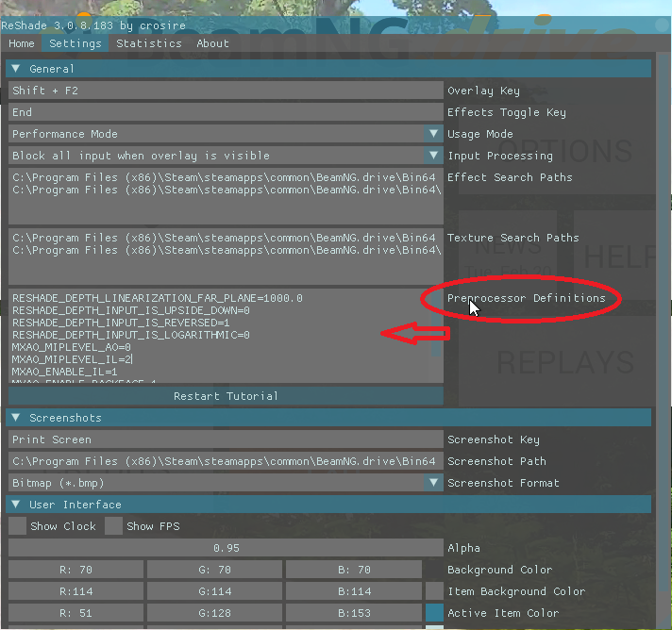Image resolution: width=672 pixels, height=630 pixels.
Task: Click inside the Texture Search Paths box
Action: [226, 257]
